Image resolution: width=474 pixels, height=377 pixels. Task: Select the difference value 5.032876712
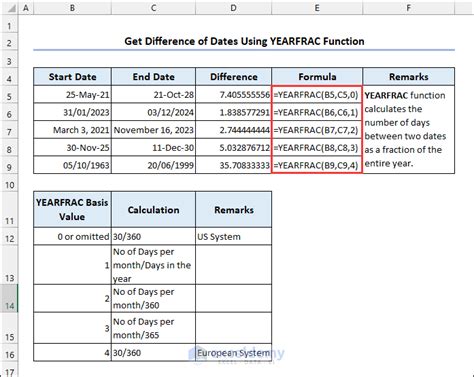[x=234, y=147]
